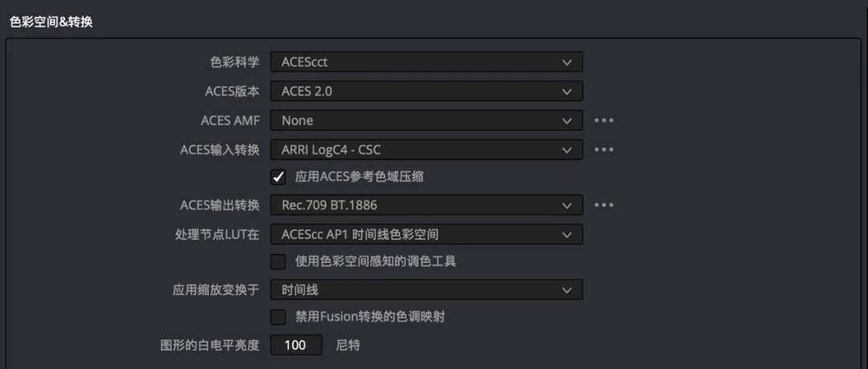Open the ACES版本 dropdown showing ACES 2.0
Image resolution: width=868 pixels, height=369 pixels.
coord(426,92)
